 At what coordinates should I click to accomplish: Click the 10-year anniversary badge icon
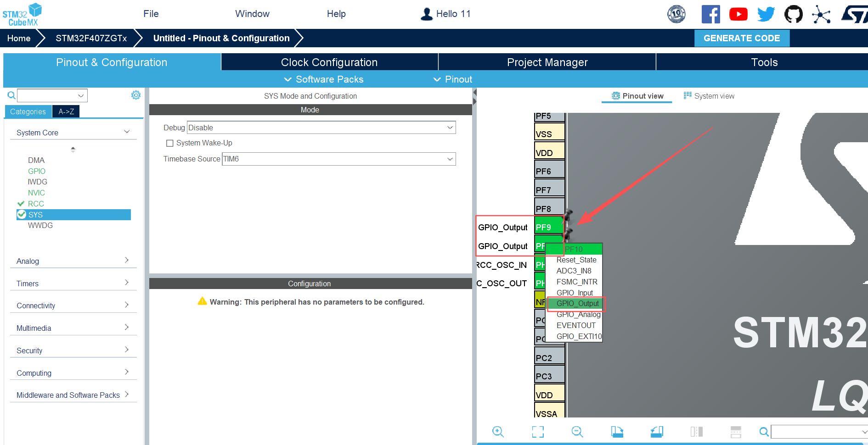point(676,14)
